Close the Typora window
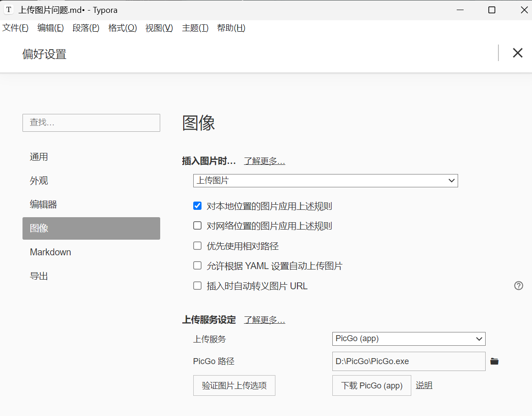This screenshot has height=416, width=532. (x=524, y=10)
